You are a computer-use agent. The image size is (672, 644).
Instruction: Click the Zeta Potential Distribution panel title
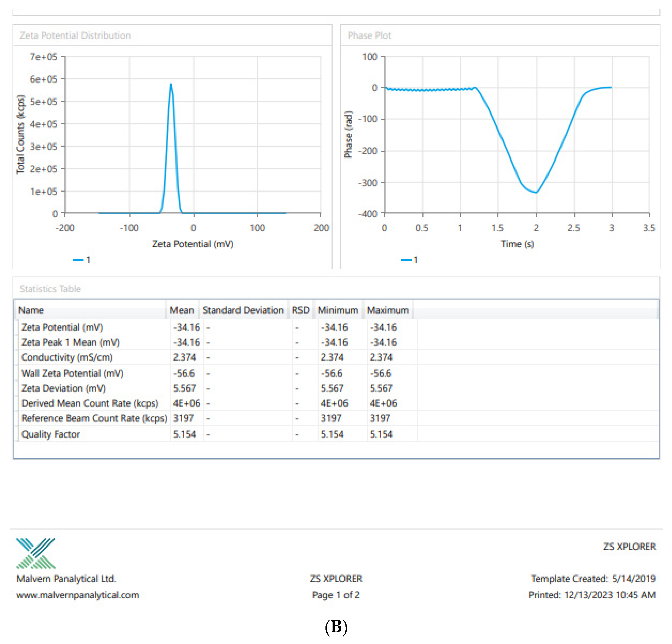click(75, 35)
